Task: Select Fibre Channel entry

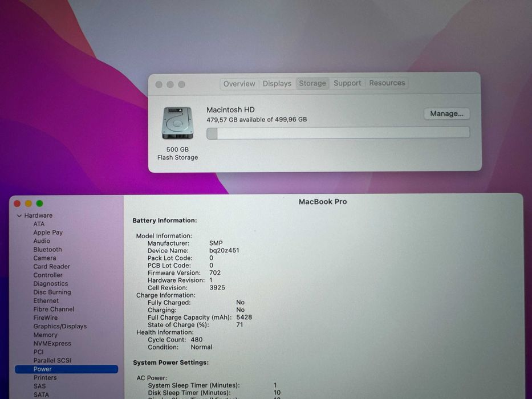Action: tap(54, 309)
